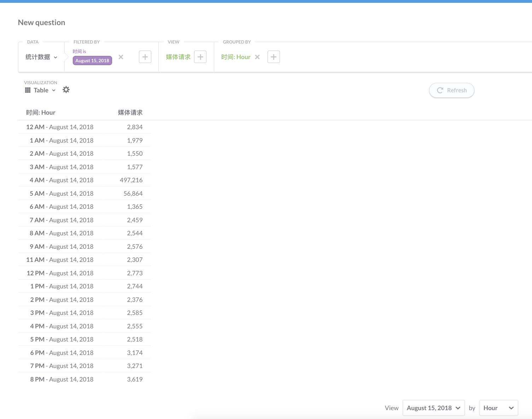Click the table grid icon next to Table

pos(27,90)
